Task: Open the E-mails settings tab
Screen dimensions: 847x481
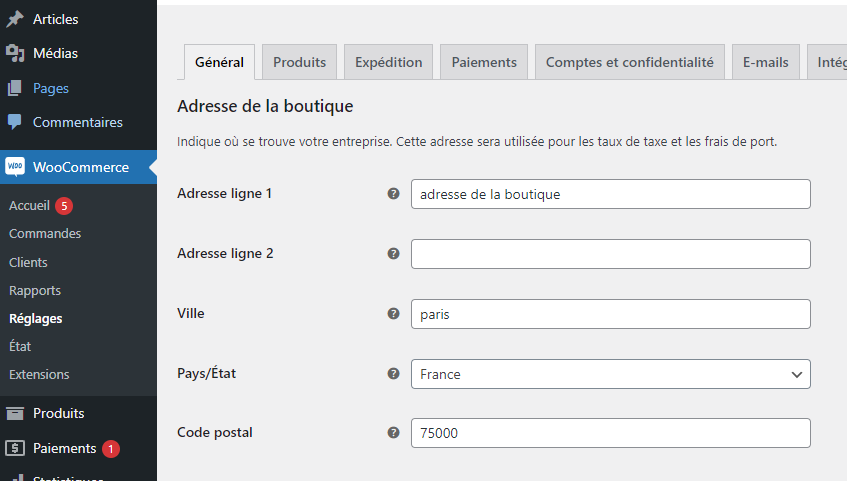Action: tap(765, 62)
